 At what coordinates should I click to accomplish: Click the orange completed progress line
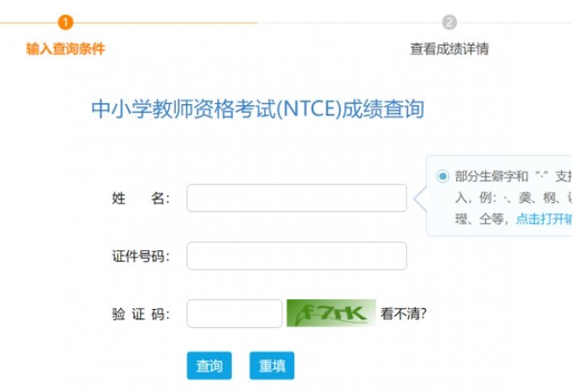[x=129, y=23]
